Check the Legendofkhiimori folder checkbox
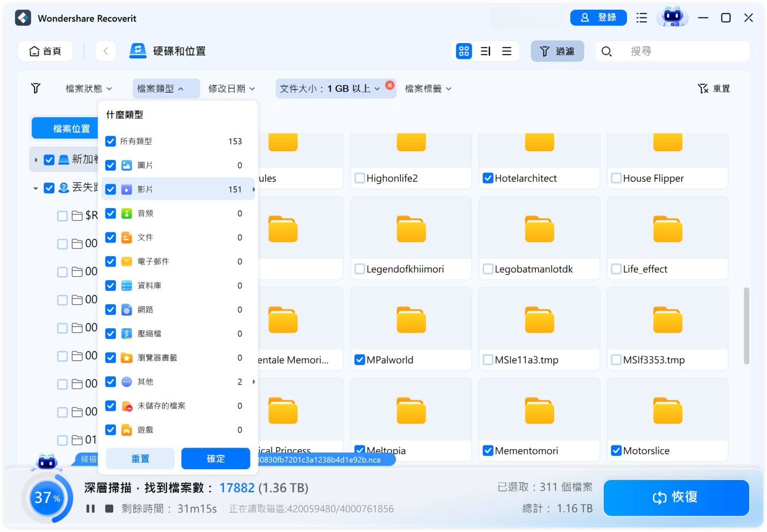 coord(360,269)
